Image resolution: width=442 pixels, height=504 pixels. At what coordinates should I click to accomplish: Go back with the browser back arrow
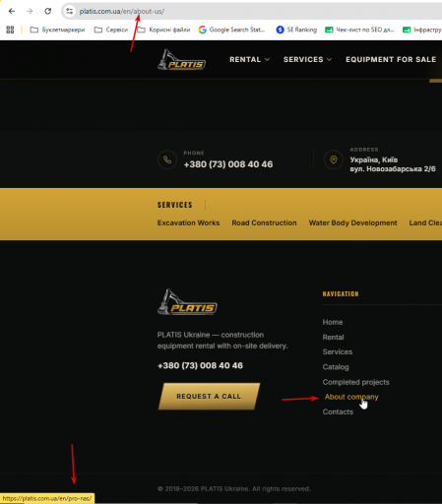(12, 11)
